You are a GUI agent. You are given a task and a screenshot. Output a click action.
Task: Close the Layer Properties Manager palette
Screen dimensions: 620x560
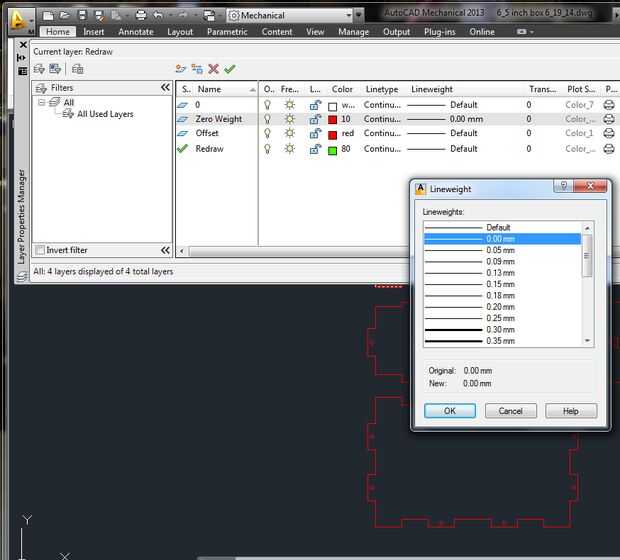click(23, 45)
